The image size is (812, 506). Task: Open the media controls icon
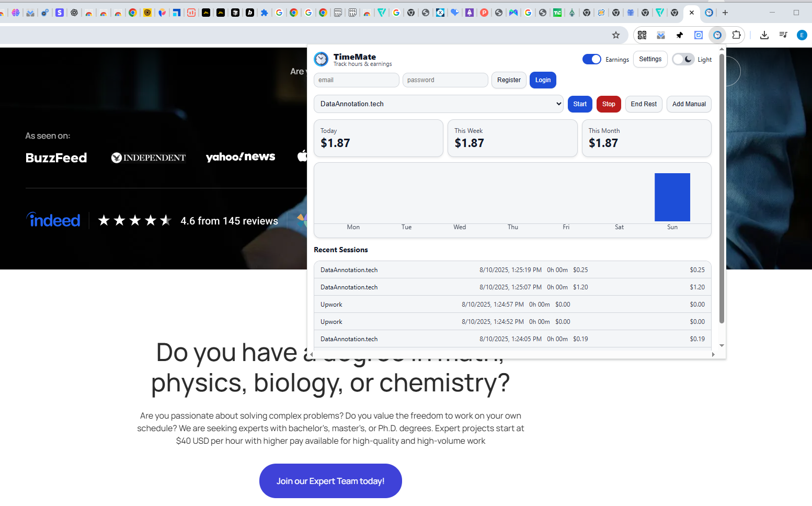point(783,35)
